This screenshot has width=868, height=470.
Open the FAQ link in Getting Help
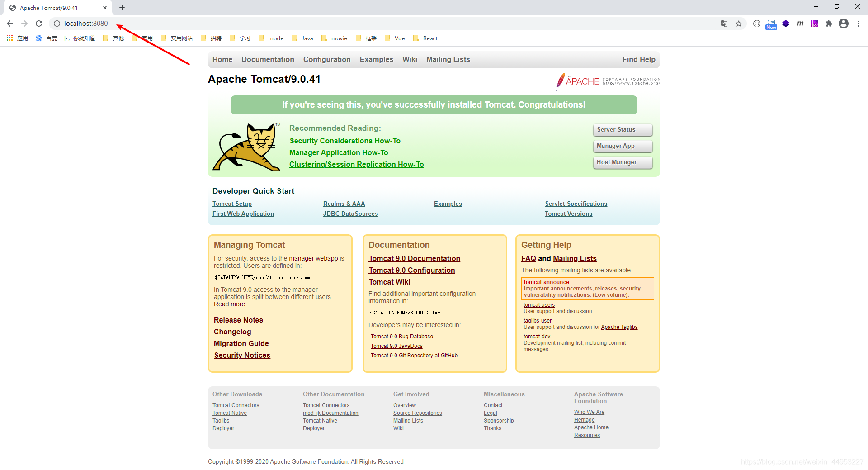528,258
